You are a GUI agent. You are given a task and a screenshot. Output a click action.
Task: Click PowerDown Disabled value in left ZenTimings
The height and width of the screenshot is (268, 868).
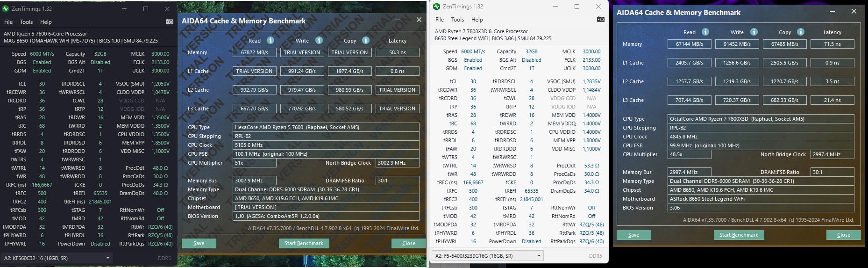pos(100,244)
